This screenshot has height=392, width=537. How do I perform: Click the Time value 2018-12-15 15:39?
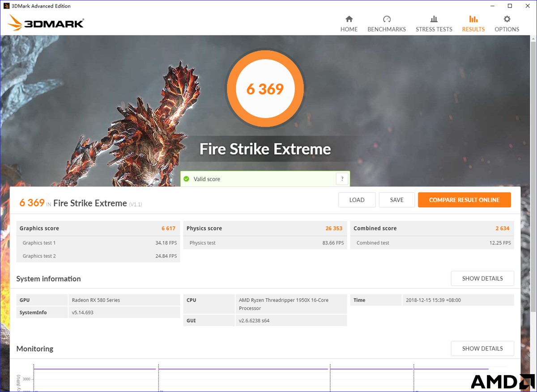pos(433,300)
